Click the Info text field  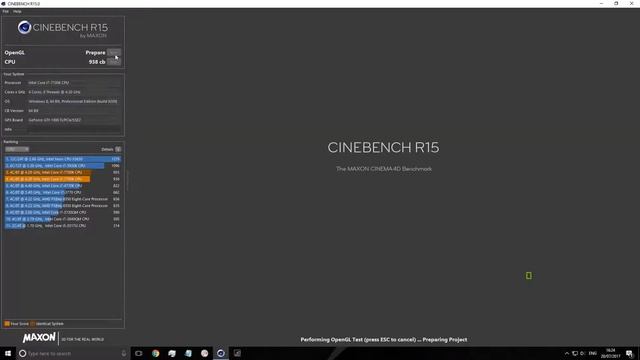(74, 129)
